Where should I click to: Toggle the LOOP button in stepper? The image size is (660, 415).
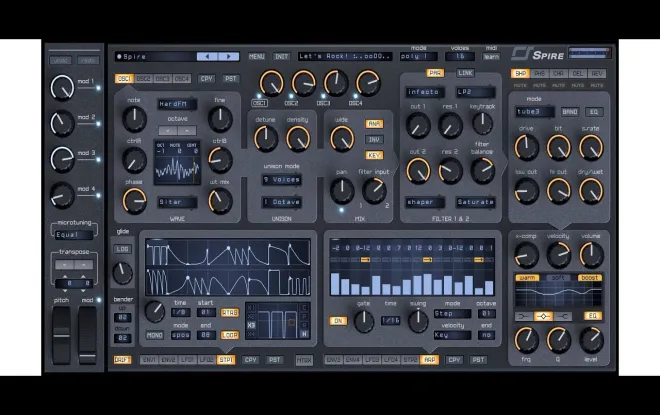click(x=230, y=335)
